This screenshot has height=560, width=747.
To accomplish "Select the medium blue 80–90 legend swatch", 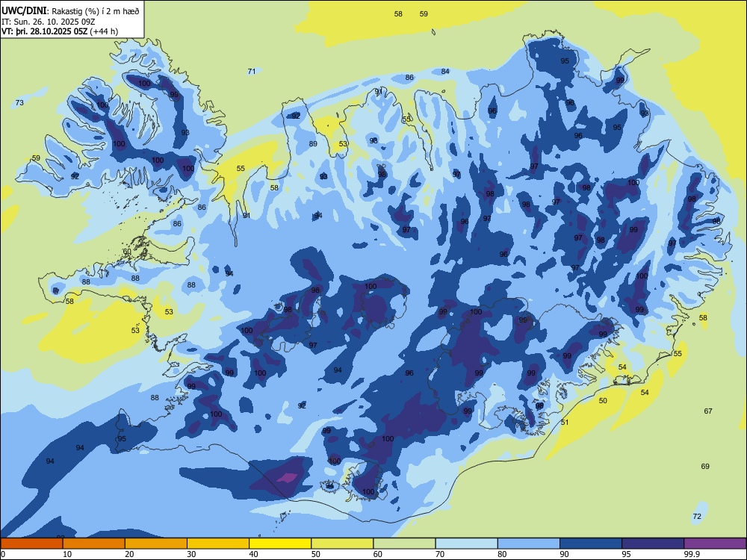I will click(x=529, y=544).
